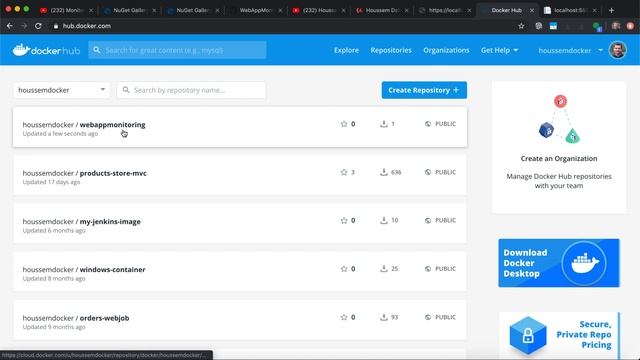Bookmark page with the star icon
Viewport: 640px width, 360px height.
(x=521, y=26)
